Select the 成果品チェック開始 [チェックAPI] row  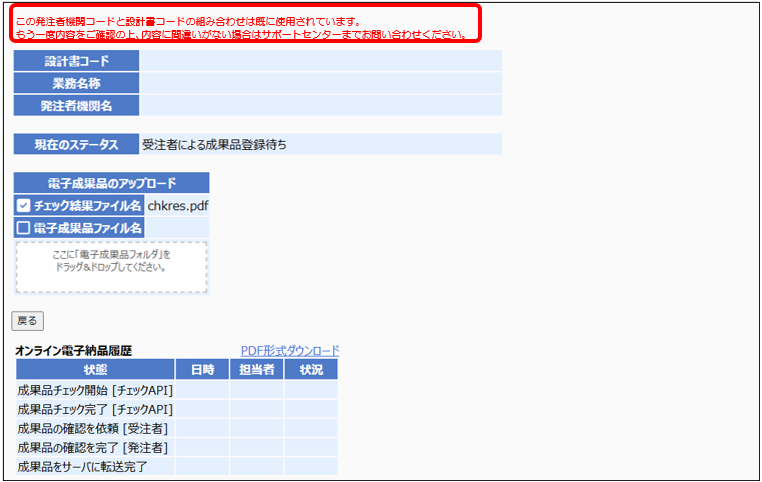pyautogui.click(x=95, y=390)
